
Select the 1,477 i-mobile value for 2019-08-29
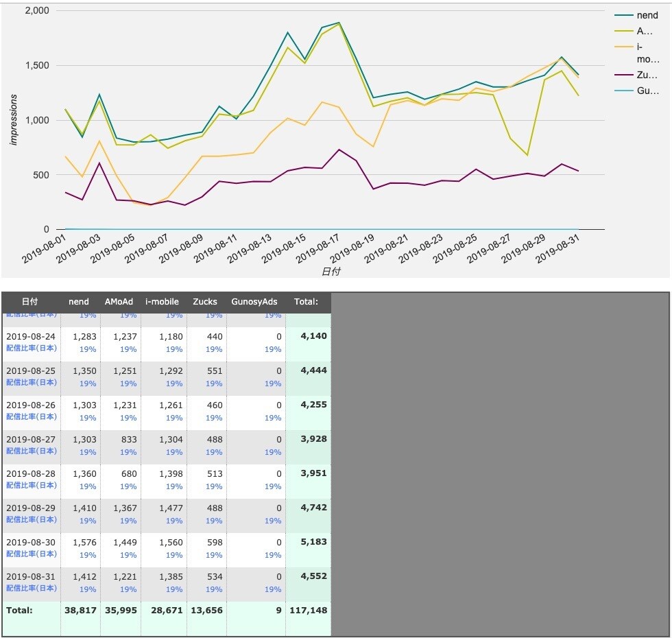coord(171,508)
